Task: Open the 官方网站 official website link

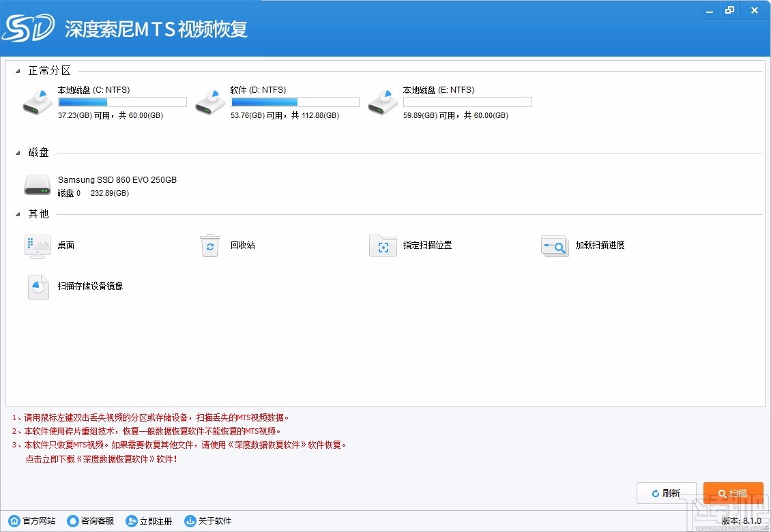Action: click(x=31, y=520)
